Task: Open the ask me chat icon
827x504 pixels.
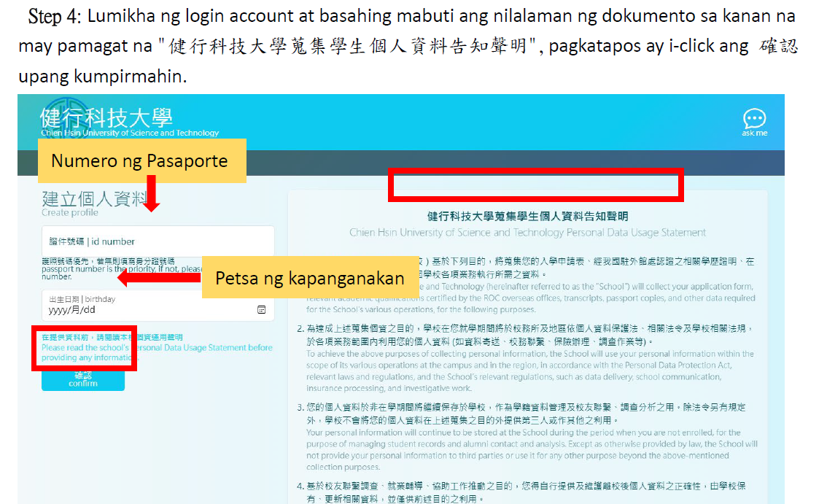Action: [754, 123]
